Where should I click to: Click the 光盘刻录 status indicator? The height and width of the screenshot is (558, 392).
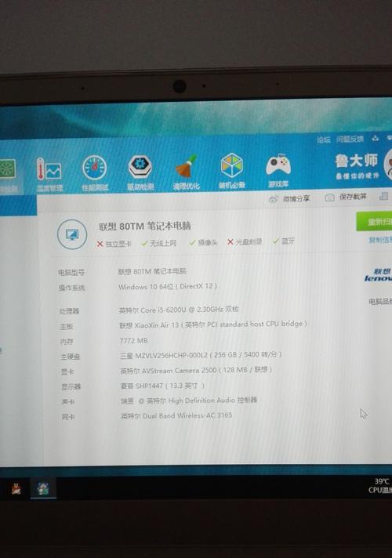point(245,242)
